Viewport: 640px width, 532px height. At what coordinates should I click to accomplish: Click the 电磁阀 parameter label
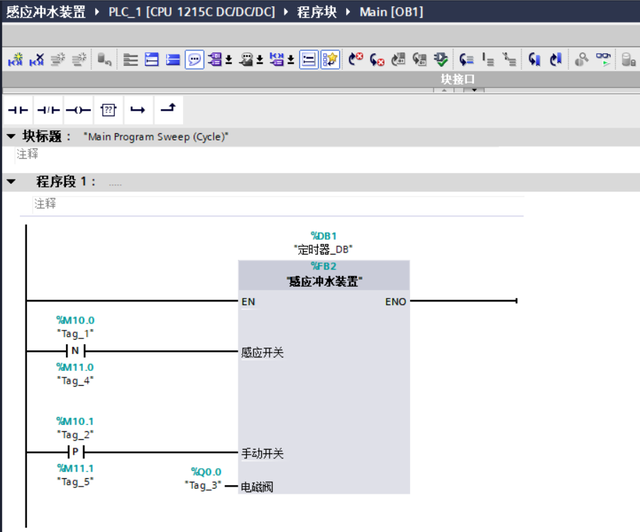pos(257,487)
